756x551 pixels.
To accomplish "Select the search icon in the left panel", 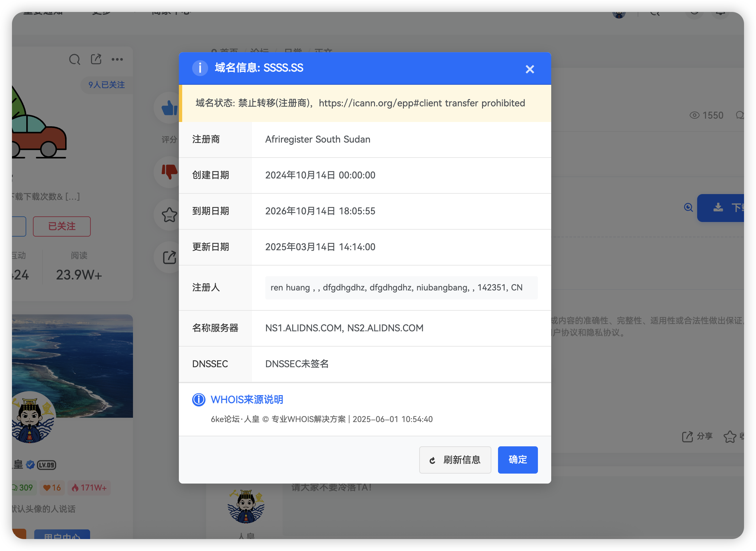I will (x=75, y=59).
